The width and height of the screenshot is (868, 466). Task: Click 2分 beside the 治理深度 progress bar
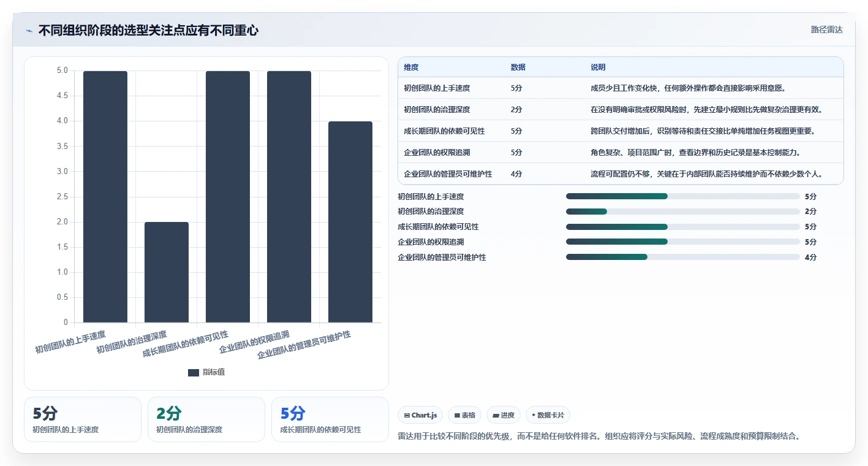(810, 212)
